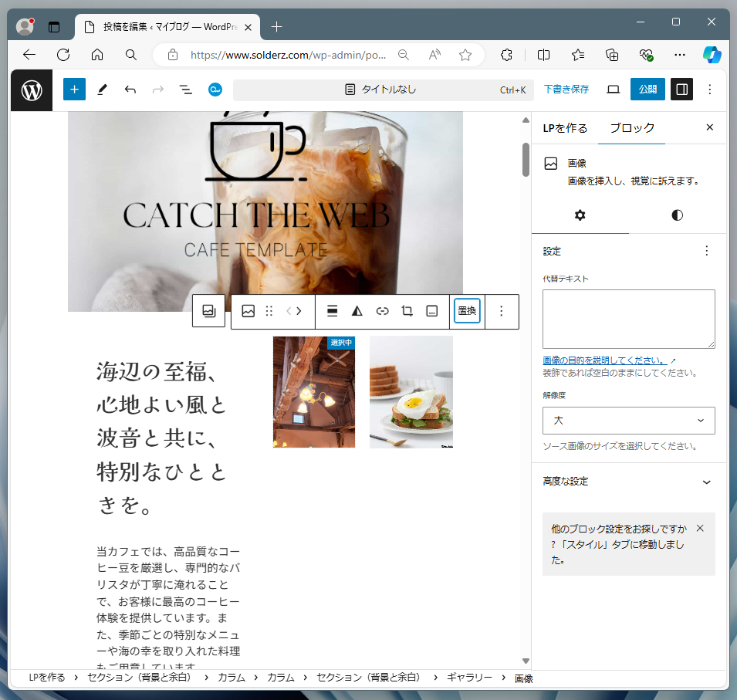Move the image block left
The height and width of the screenshot is (700, 737).
pos(289,311)
